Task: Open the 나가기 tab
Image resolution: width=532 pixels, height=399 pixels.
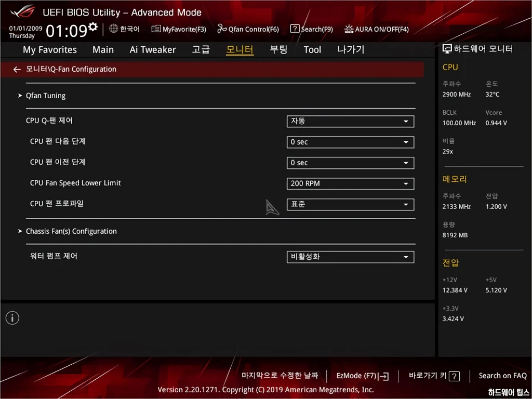Action: [351, 49]
